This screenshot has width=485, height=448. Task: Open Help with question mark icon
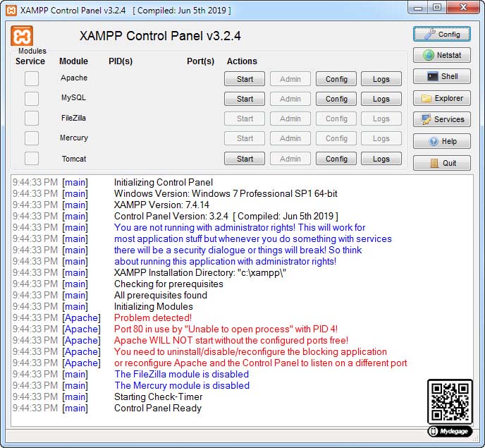pos(442,141)
